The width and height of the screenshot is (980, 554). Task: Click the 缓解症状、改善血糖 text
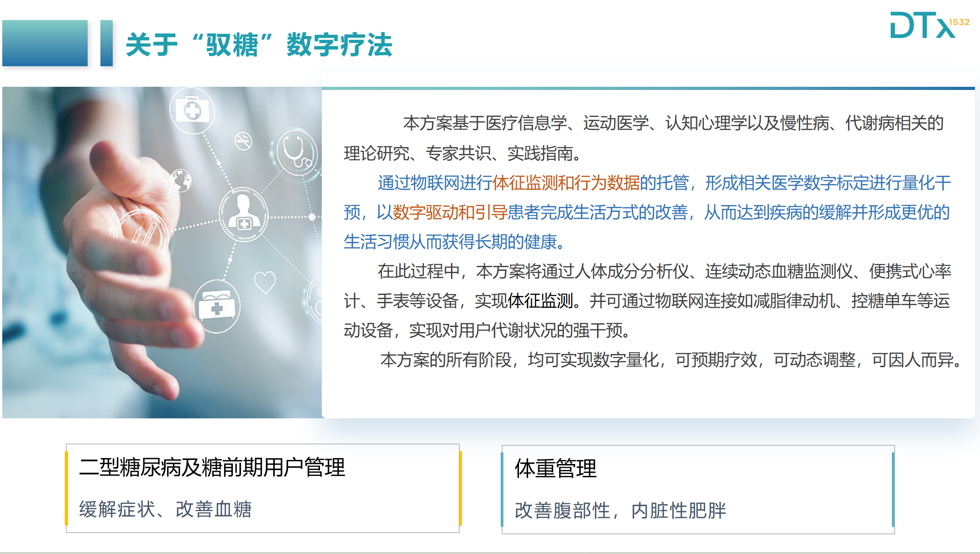[165, 509]
